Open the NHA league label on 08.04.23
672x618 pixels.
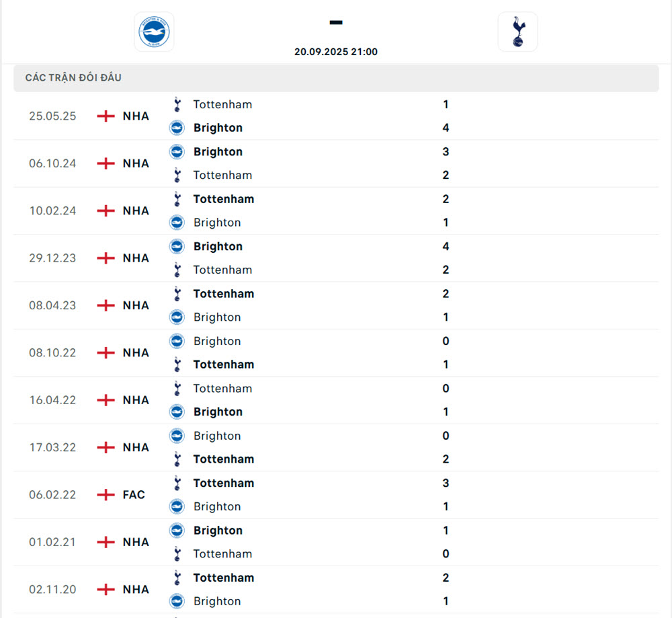tap(136, 305)
